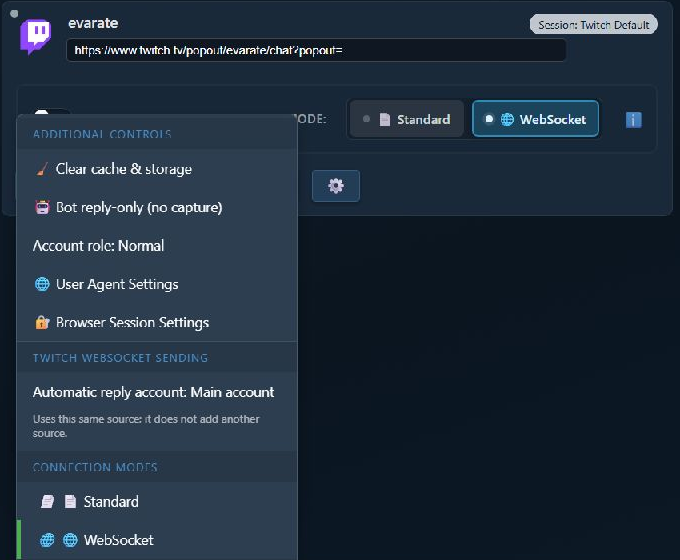Click the robot icon for Bot reply-only
This screenshot has width=680, height=560.
tap(42, 207)
